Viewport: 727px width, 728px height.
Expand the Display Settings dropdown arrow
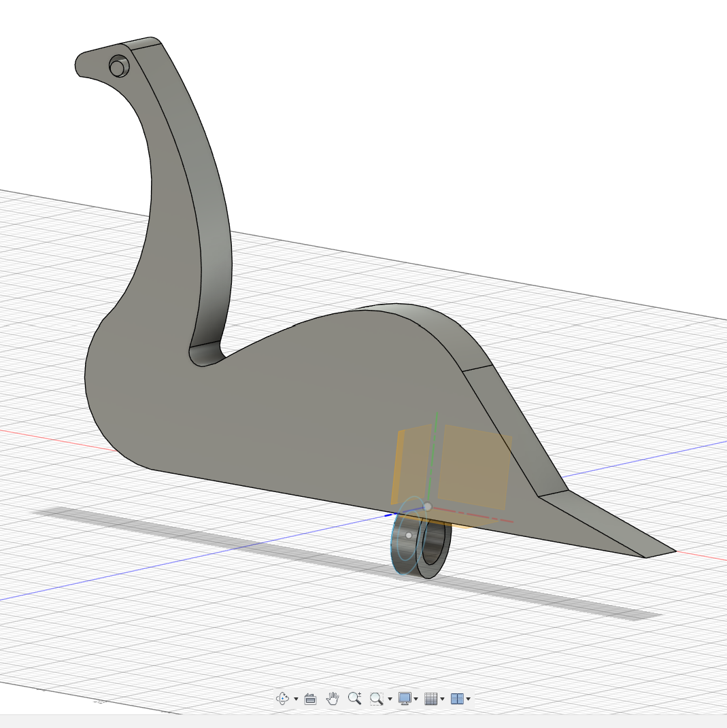(416, 699)
